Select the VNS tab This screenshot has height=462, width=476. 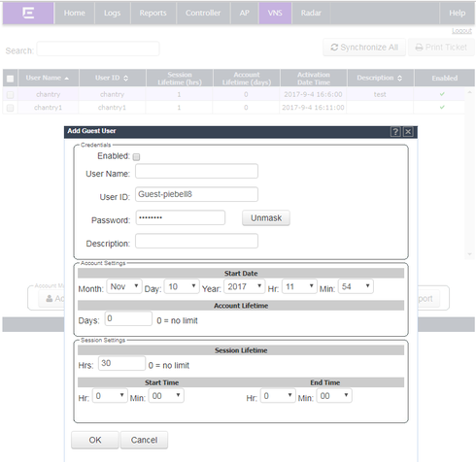click(x=275, y=13)
